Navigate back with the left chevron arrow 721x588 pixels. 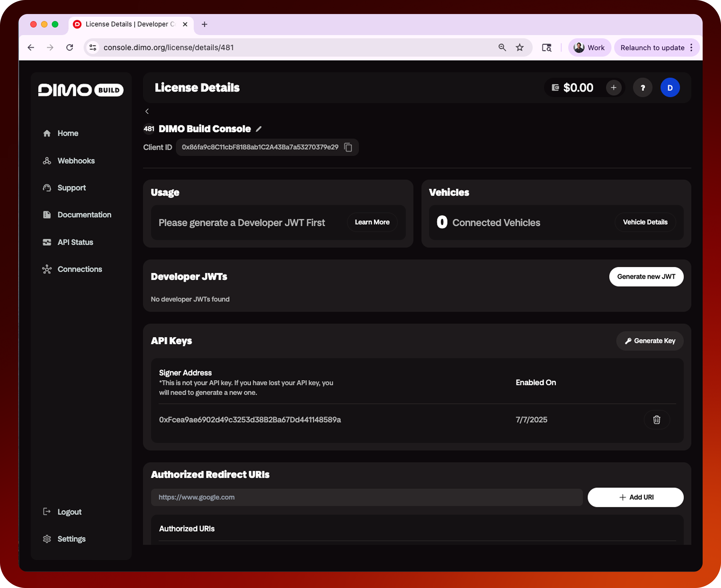pos(147,111)
